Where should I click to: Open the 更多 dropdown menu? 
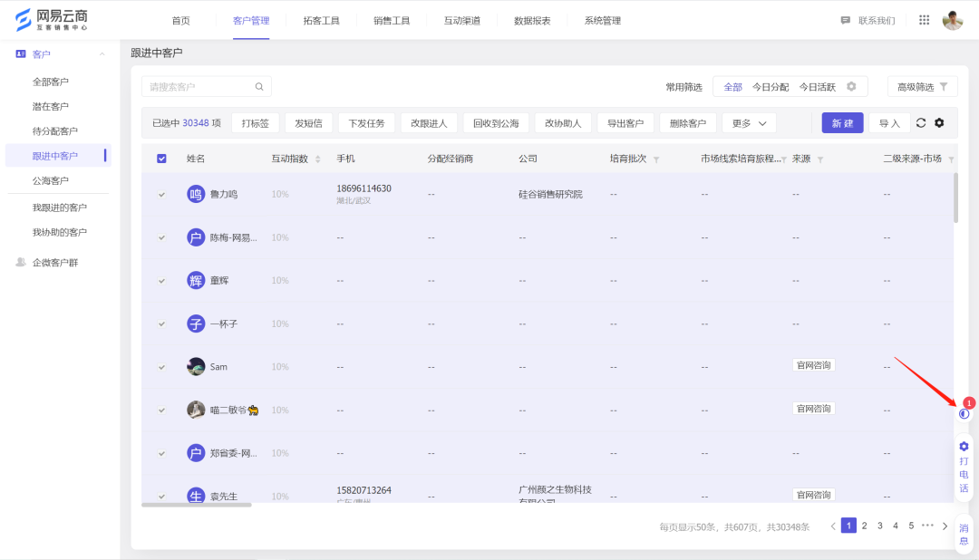[x=748, y=122]
